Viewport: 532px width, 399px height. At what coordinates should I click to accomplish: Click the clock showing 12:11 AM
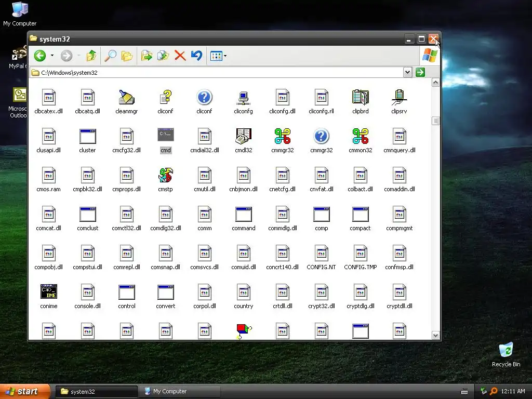[x=513, y=392]
